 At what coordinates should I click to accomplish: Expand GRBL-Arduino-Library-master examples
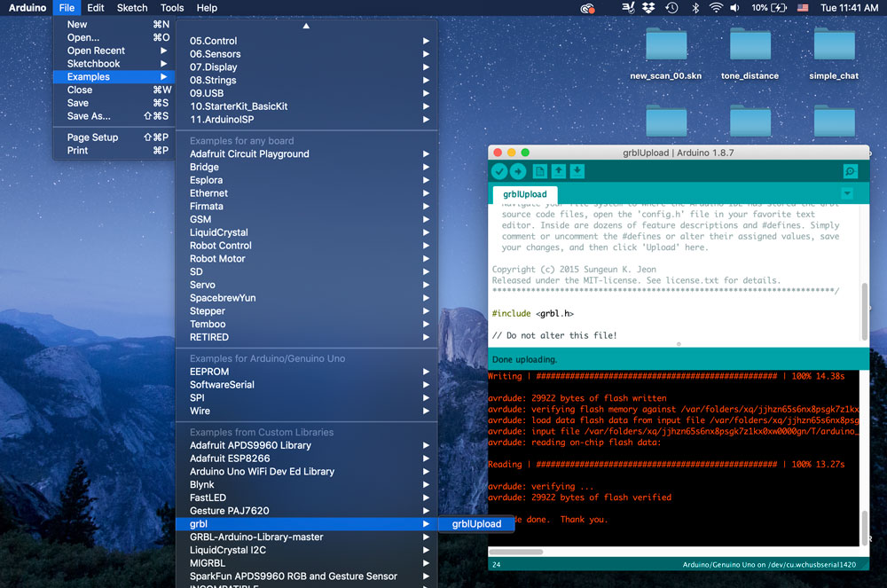[307, 537]
